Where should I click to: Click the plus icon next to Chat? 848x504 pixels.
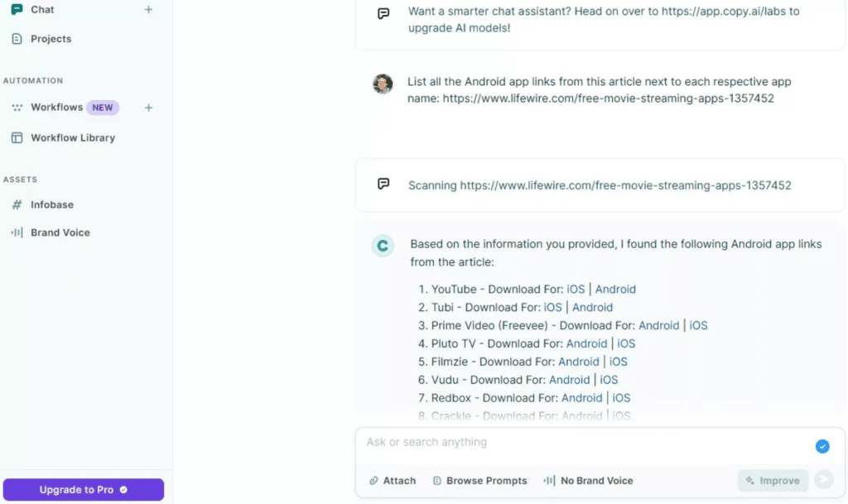pyautogui.click(x=148, y=9)
